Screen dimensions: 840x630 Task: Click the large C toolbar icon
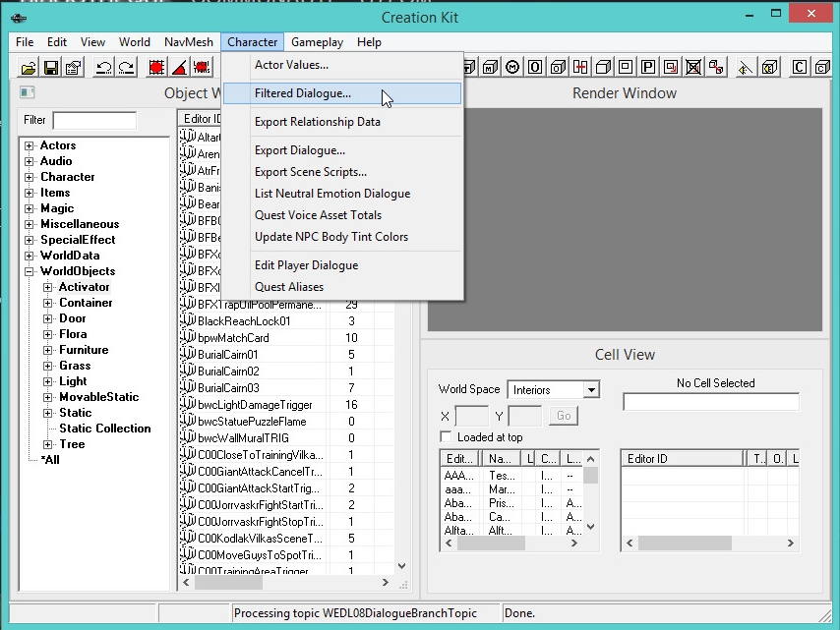(x=800, y=68)
